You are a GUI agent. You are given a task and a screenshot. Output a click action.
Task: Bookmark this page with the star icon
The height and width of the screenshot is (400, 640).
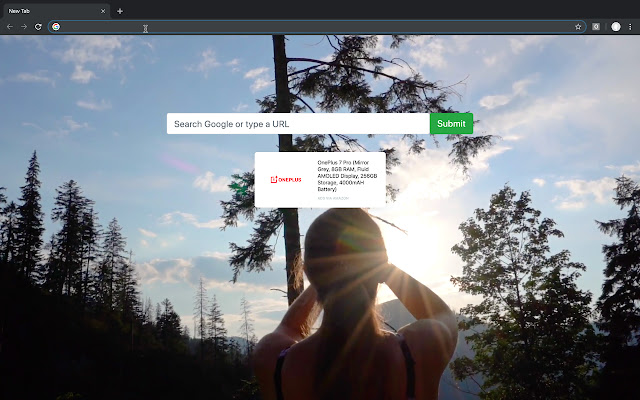click(x=578, y=27)
